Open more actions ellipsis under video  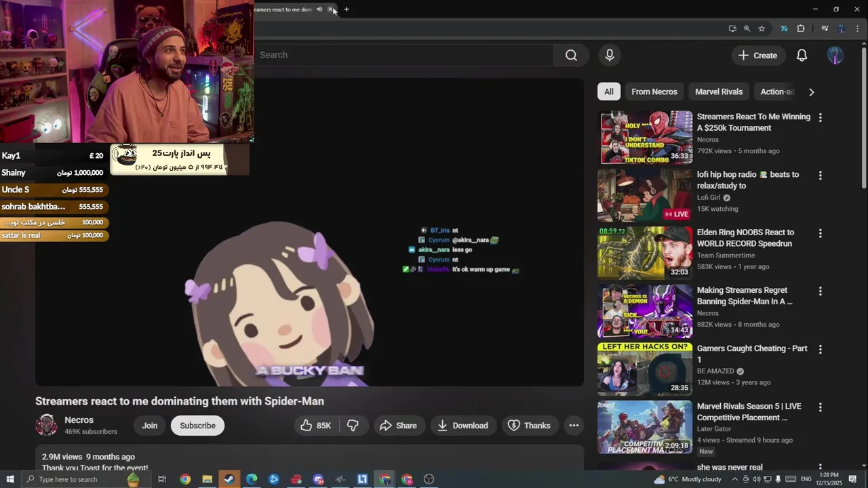coord(574,426)
